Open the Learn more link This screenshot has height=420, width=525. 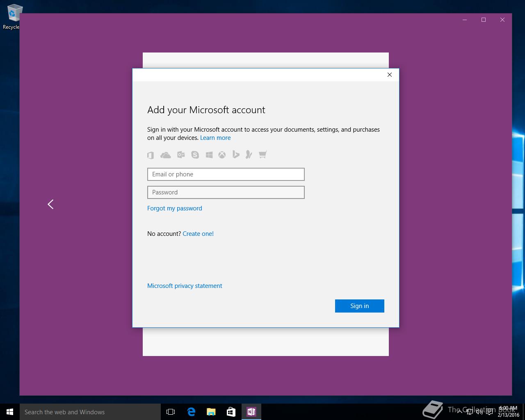pyautogui.click(x=215, y=138)
